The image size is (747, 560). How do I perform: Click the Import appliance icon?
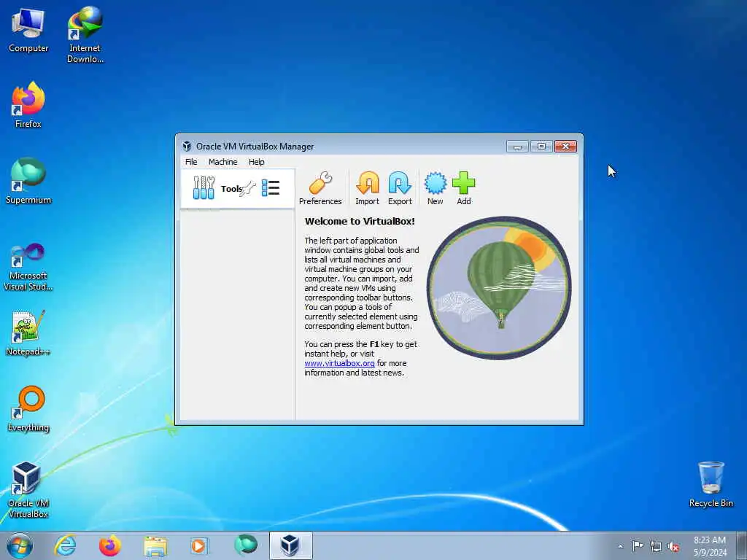pyautogui.click(x=368, y=188)
